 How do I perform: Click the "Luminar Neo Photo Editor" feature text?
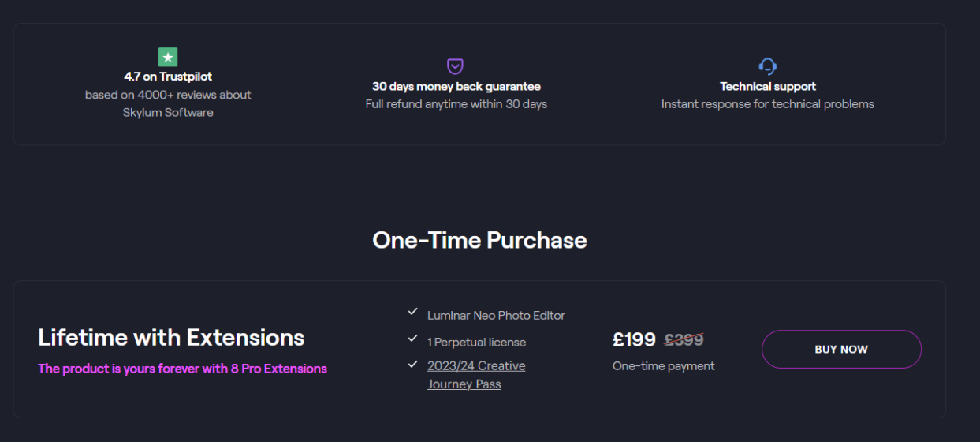coord(496,315)
